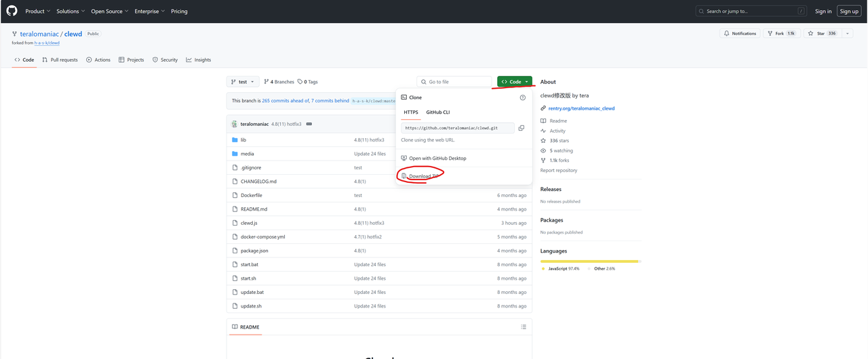Click the Sign in link
Image resolution: width=868 pixels, height=359 pixels.
[823, 11]
